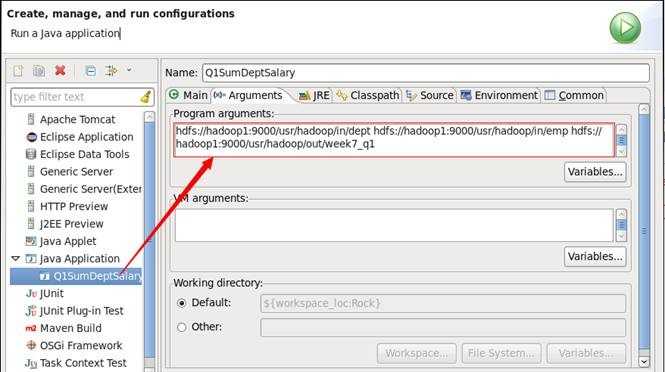Screen dimensions: 665x372
Task: Select HTTP Preview entry
Action: pyautogui.click(x=74, y=207)
